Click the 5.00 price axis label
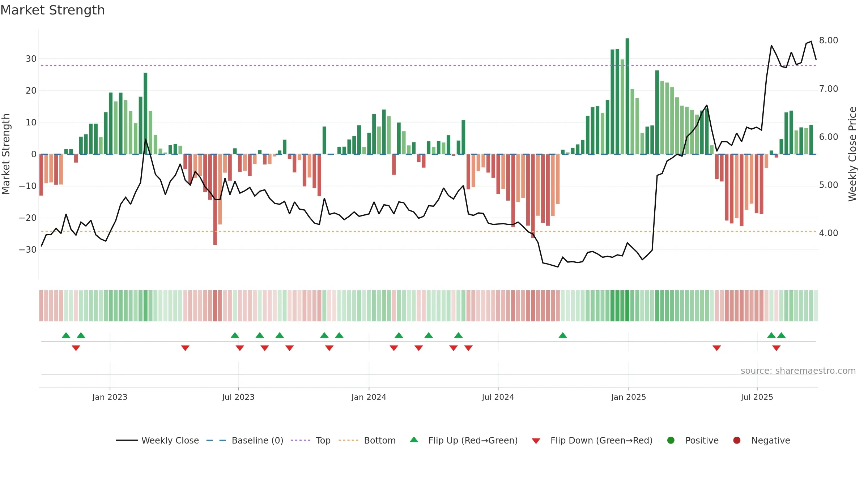 (x=829, y=185)
